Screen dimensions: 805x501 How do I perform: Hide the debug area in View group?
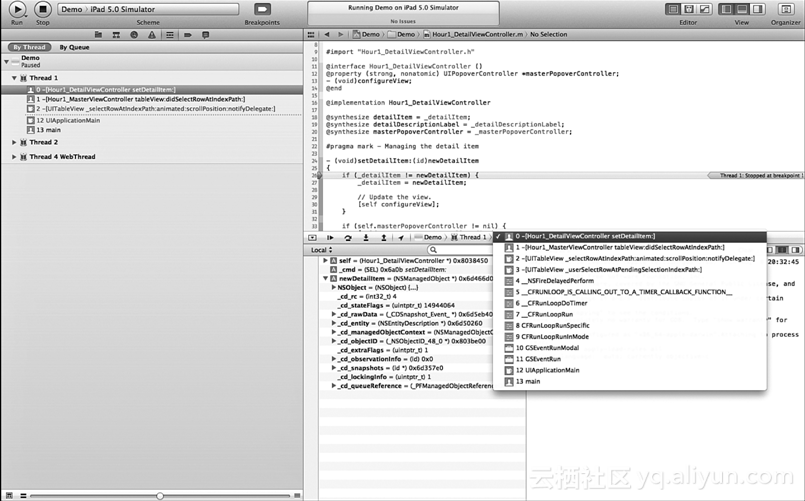[x=742, y=9]
